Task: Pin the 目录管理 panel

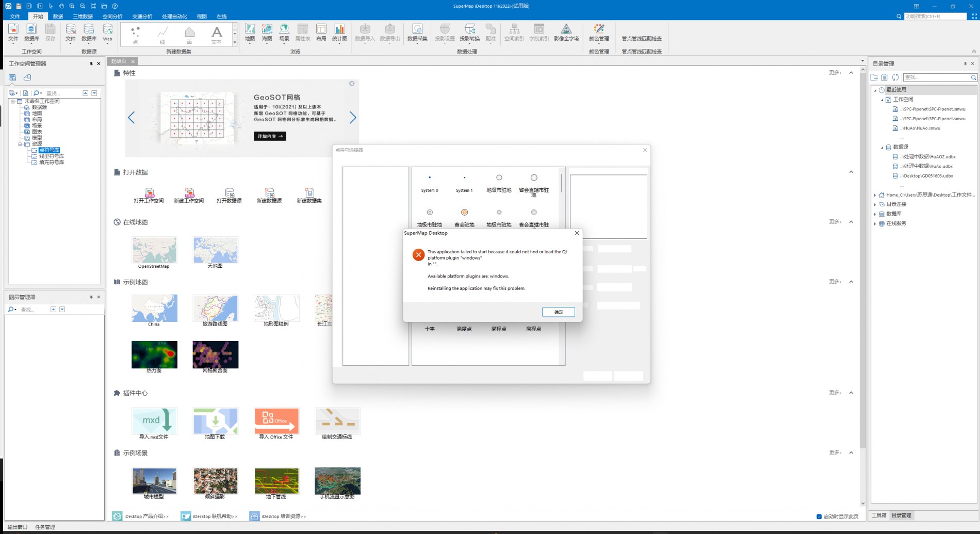Action: click(965, 63)
